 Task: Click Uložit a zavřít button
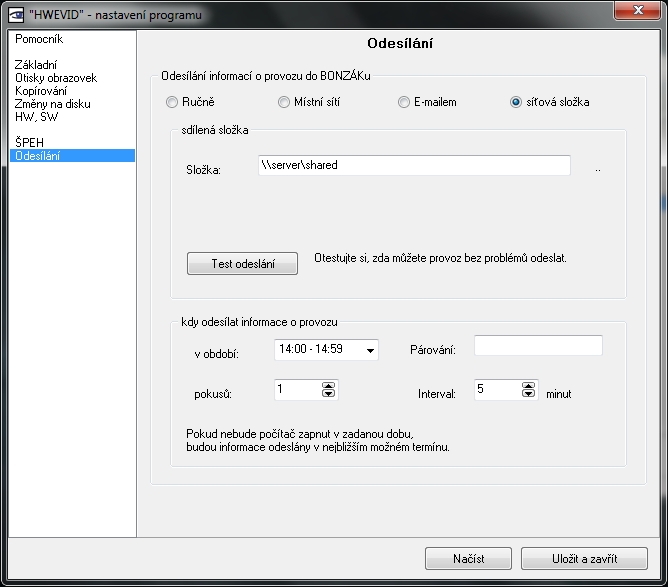pyautogui.click(x=584, y=558)
